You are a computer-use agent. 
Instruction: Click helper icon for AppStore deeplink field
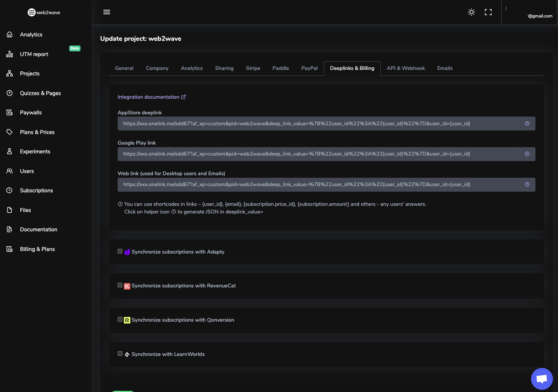tap(527, 124)
